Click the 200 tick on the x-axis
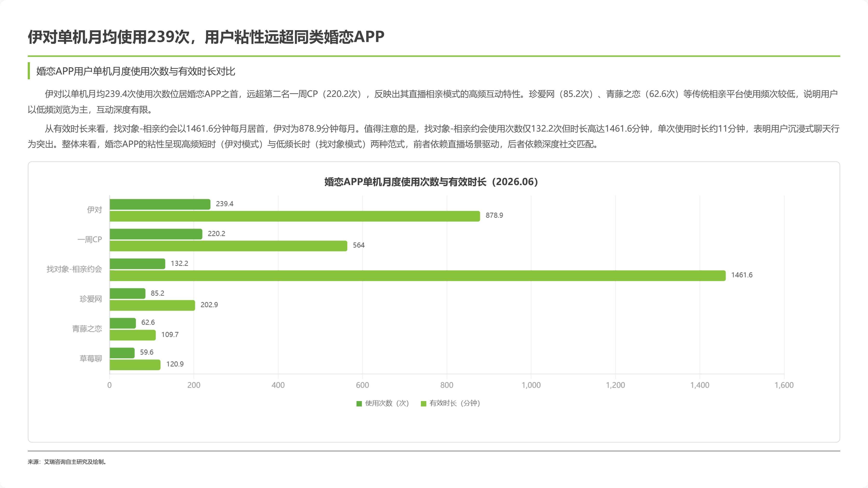The width and height of the screenshot is (868, 488). pyautogui.click(x=194, y=385)
